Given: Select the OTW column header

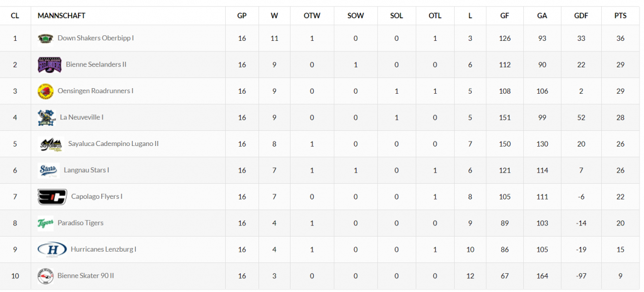Looking at the screenshot, I should [x=312, y=16].
